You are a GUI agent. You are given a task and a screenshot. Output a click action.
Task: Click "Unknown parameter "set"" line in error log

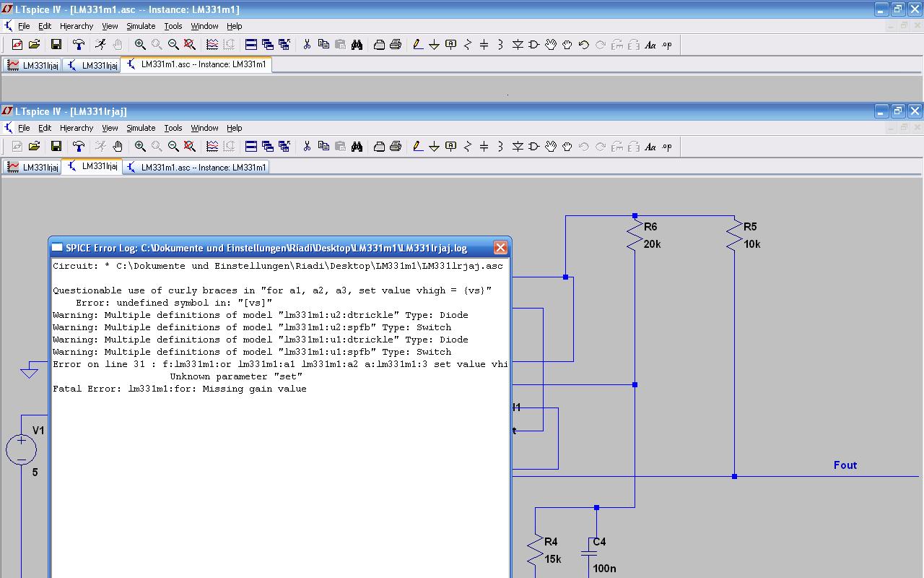[x=236, y=376]
